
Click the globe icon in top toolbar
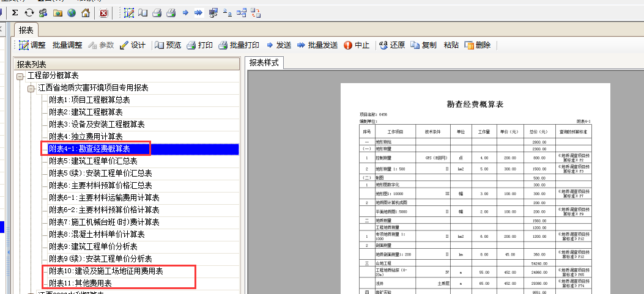[72, 12]
